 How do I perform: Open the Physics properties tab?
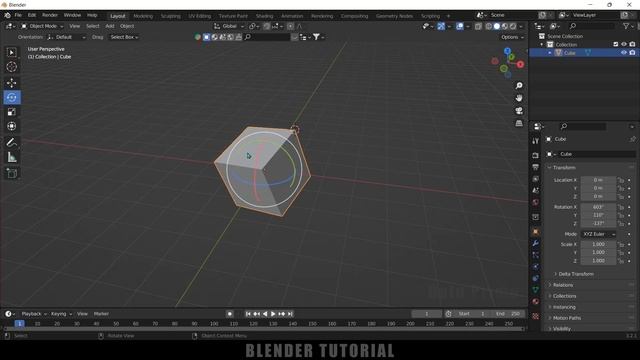[536, 267]
